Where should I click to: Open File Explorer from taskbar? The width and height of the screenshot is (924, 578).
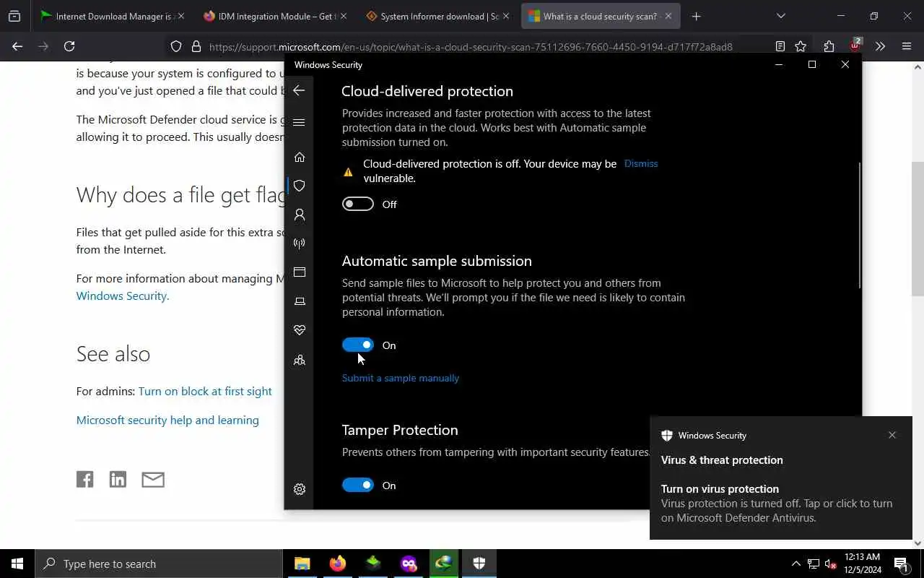[x=302, y=564]
